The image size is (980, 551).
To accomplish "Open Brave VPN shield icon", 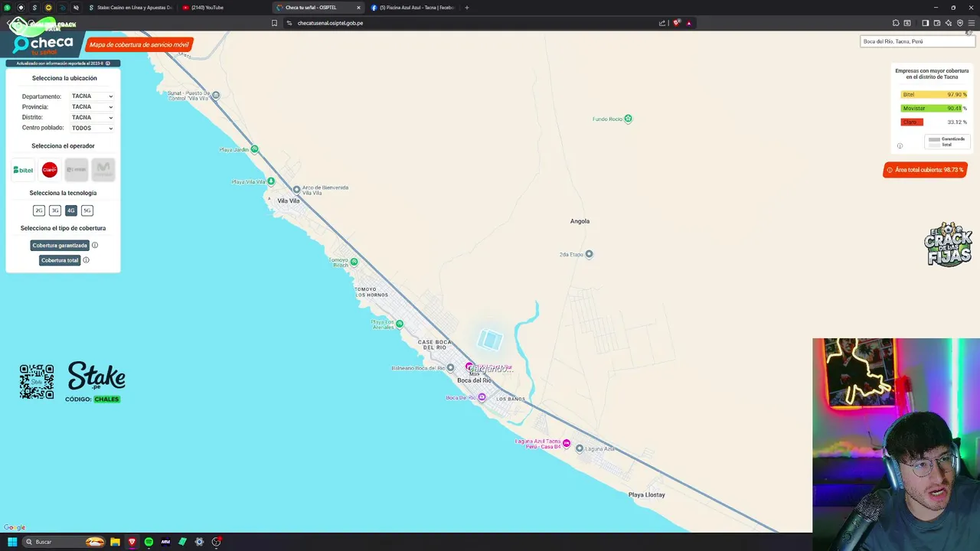I will (x=959, y=23).
